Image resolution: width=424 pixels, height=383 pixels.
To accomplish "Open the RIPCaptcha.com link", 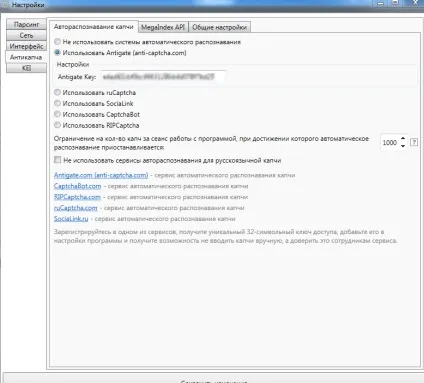I will pos(77,197).
